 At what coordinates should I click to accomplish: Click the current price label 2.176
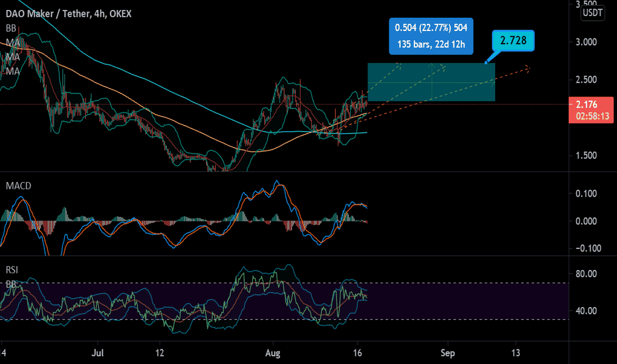pos(587,105)
